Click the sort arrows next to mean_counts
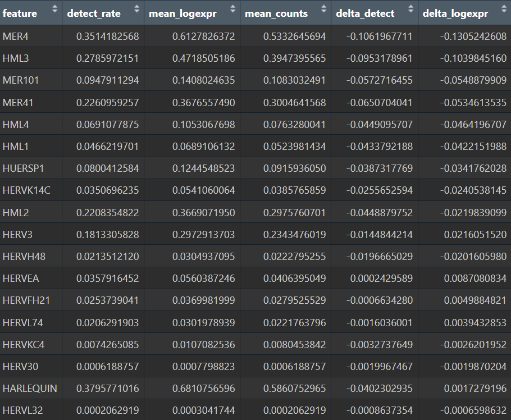This screenshot has width=511, height=420. coord(323,8)
